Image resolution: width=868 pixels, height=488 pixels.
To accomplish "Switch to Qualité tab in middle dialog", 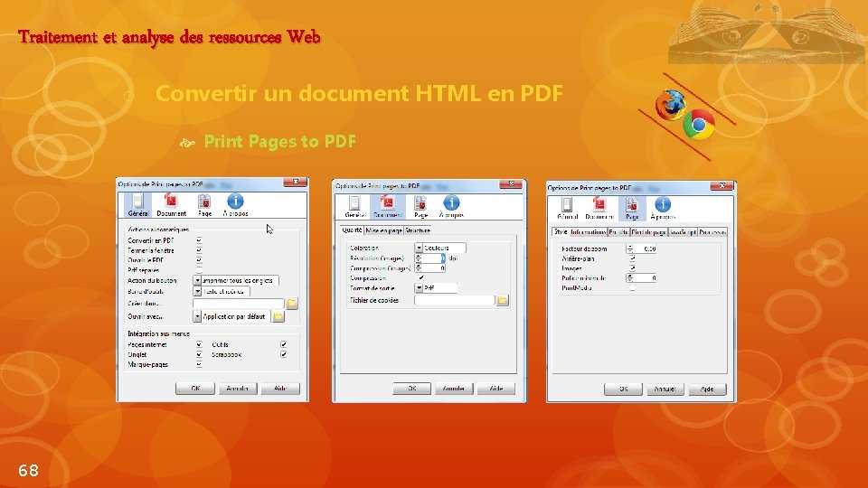I will [x=352, y=230].
